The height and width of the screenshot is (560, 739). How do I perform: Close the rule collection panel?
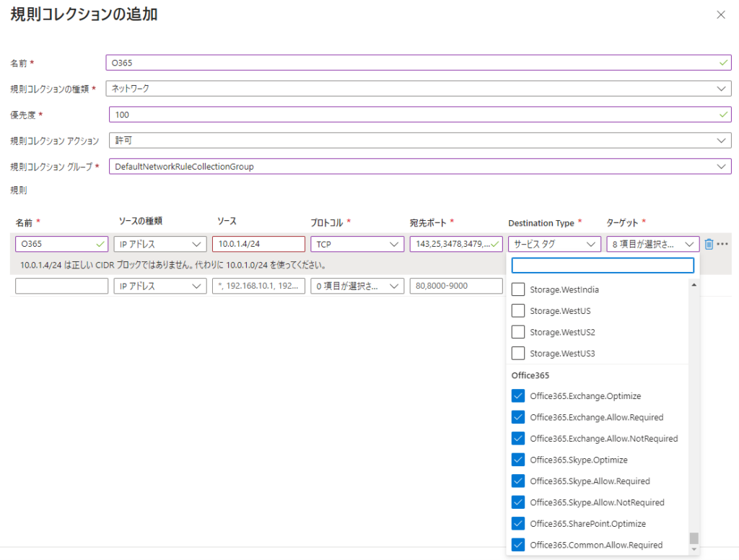[720, 14]
